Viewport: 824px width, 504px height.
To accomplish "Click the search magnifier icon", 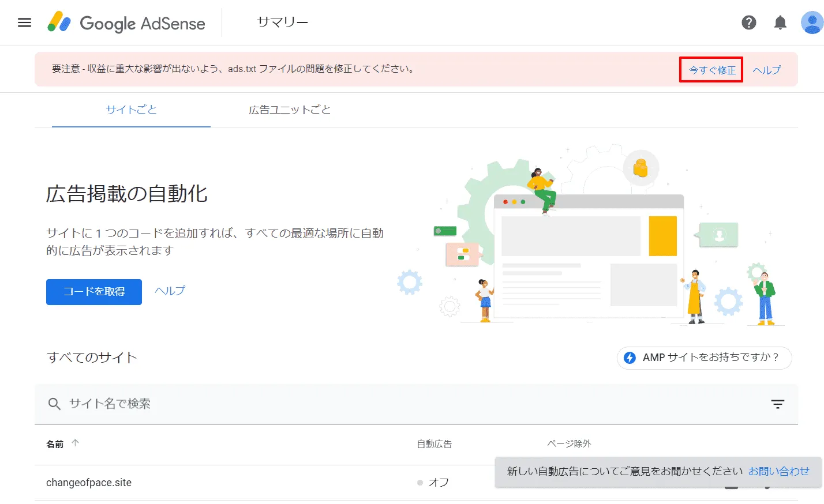I will tap(54, 404).
